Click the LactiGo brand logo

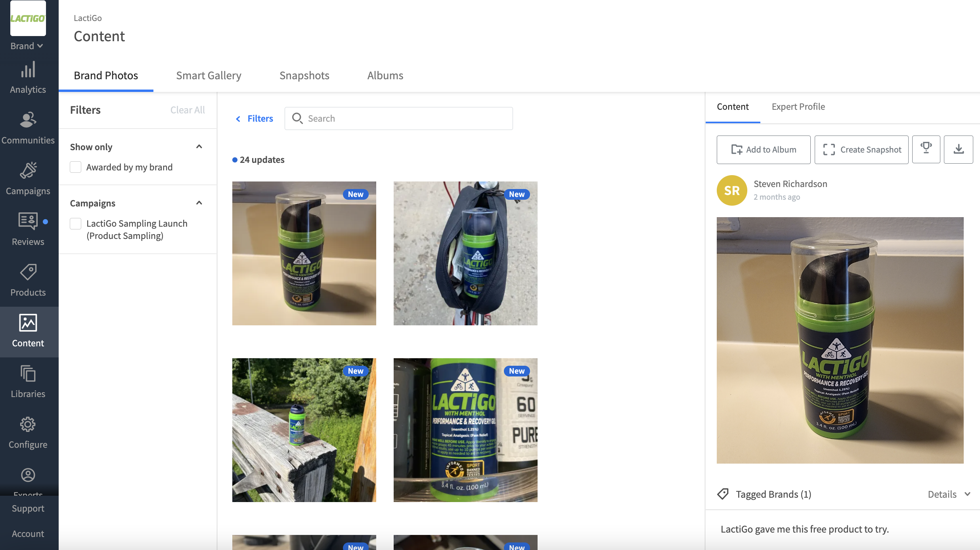tap(28, 18)
